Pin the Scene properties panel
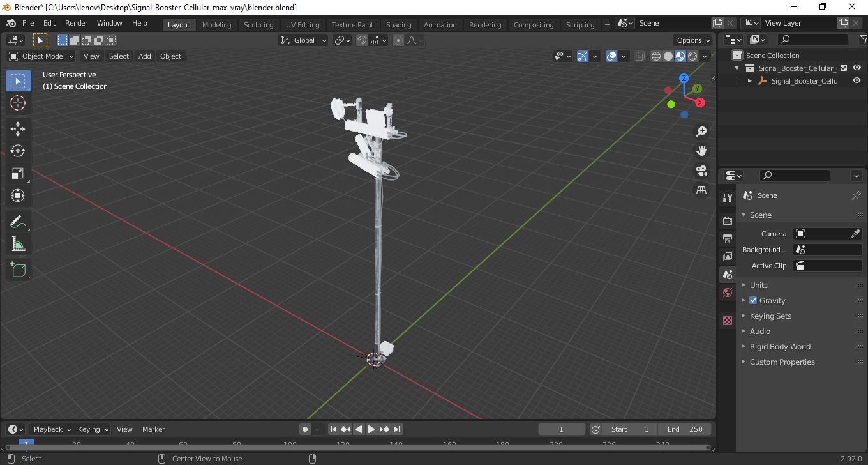 857,195
